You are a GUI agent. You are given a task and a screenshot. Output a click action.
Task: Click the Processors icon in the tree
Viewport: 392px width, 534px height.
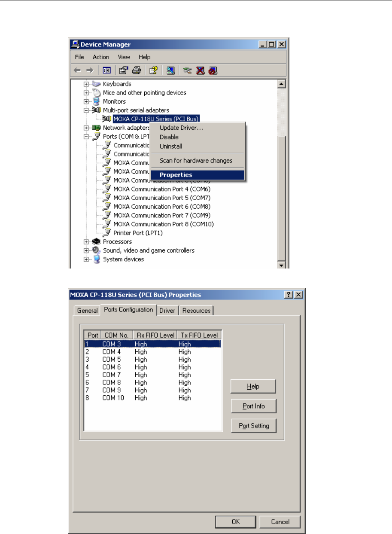coord(96,241)
